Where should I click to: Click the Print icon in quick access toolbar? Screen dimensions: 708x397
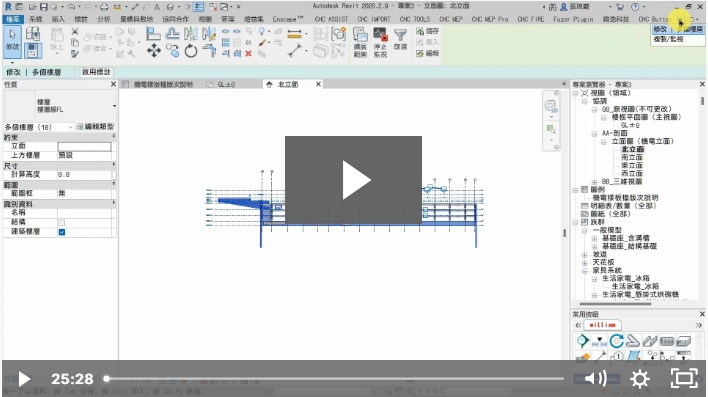tap(104, 7)
